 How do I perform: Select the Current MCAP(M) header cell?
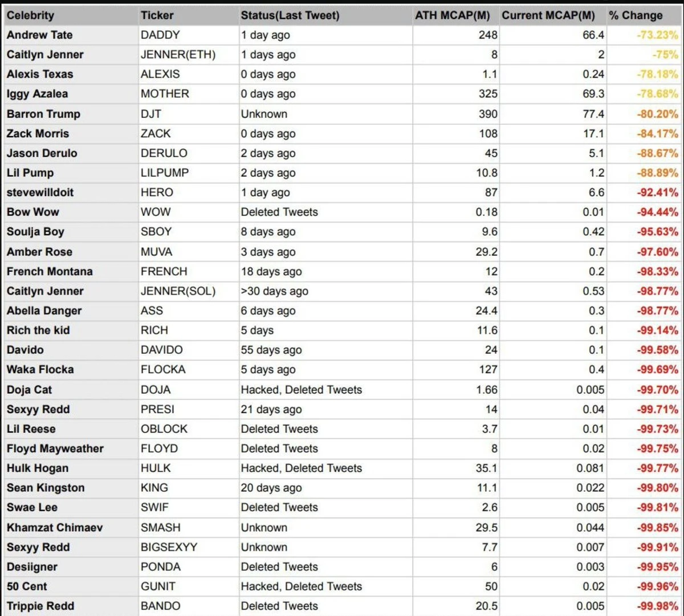click(548, 15)
